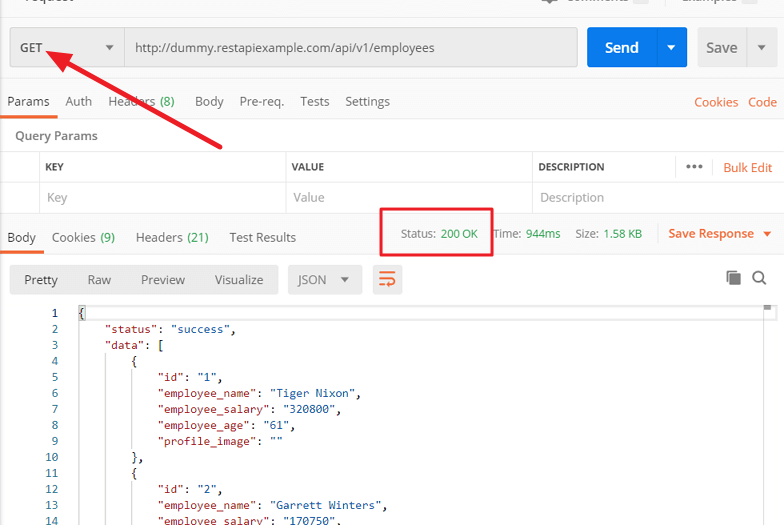Screen dimensions: 784x525
Task: Switch to the Params tab
Action: [28, 102]
